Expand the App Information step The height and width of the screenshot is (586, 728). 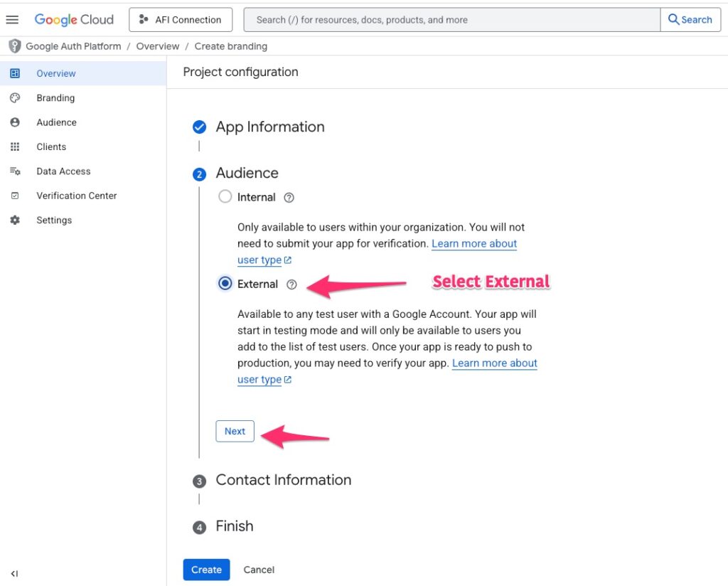tap(269, 127)
